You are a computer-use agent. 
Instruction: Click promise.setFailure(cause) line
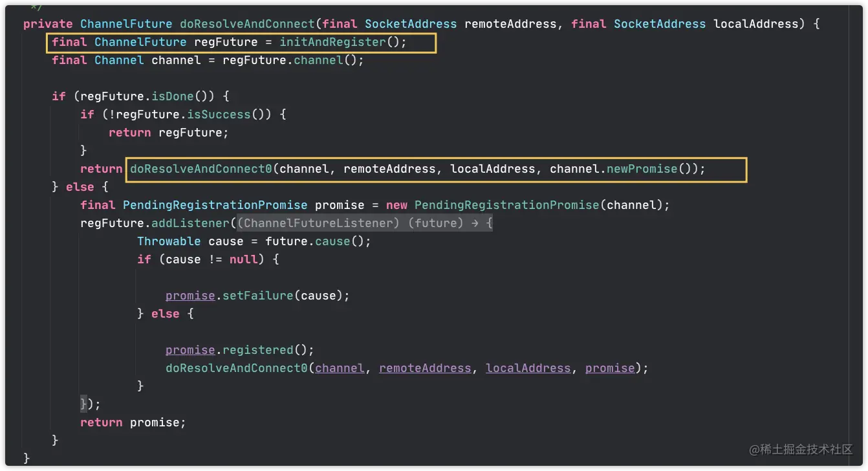point(257,296)
